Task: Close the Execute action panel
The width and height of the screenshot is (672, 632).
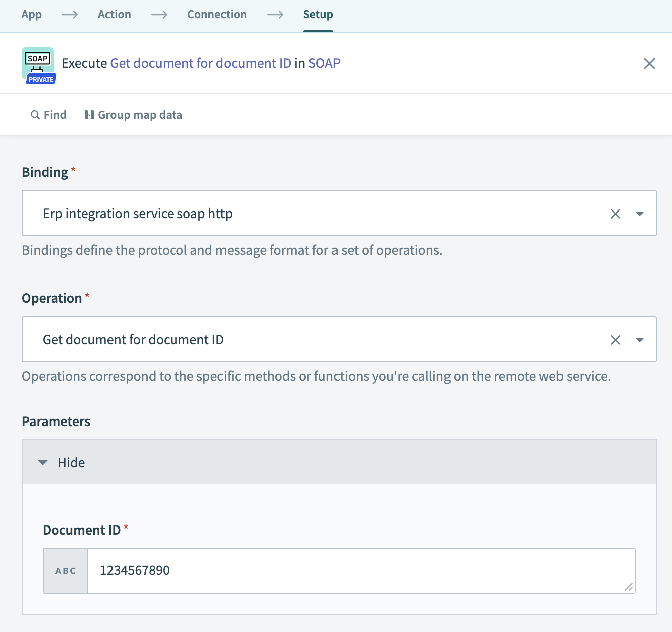Action: 649,63
